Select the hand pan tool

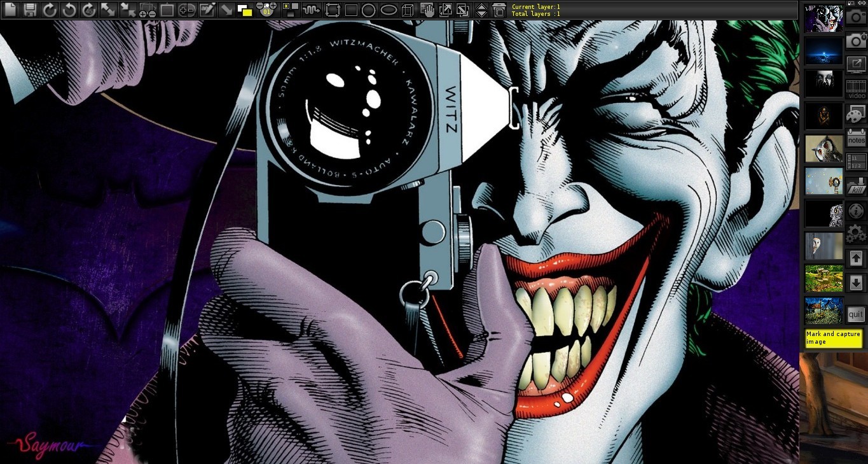tap(428, 10)
